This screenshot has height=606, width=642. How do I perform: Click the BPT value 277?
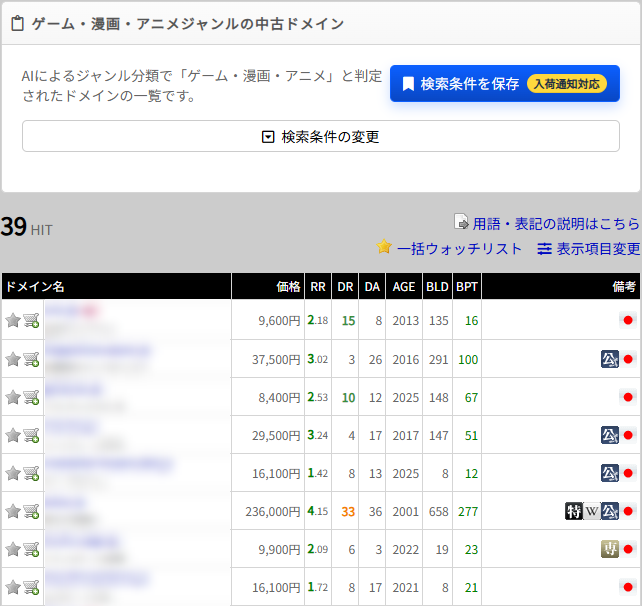coord(468,511)
